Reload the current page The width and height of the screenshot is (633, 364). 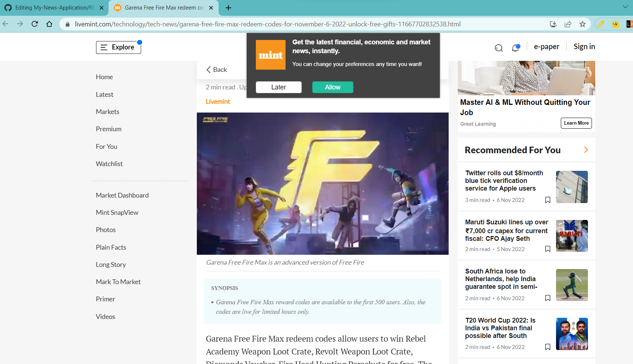tap(35, 24)
